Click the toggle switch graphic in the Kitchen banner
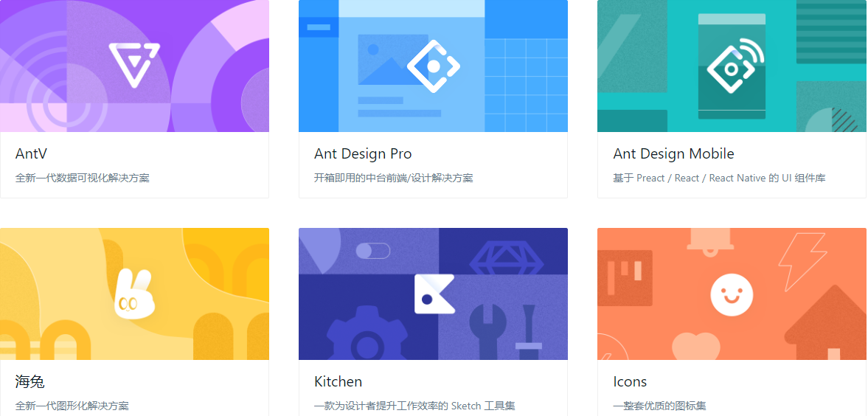Image resolution: width=868 pixels, height=416 pixels. 372,251
